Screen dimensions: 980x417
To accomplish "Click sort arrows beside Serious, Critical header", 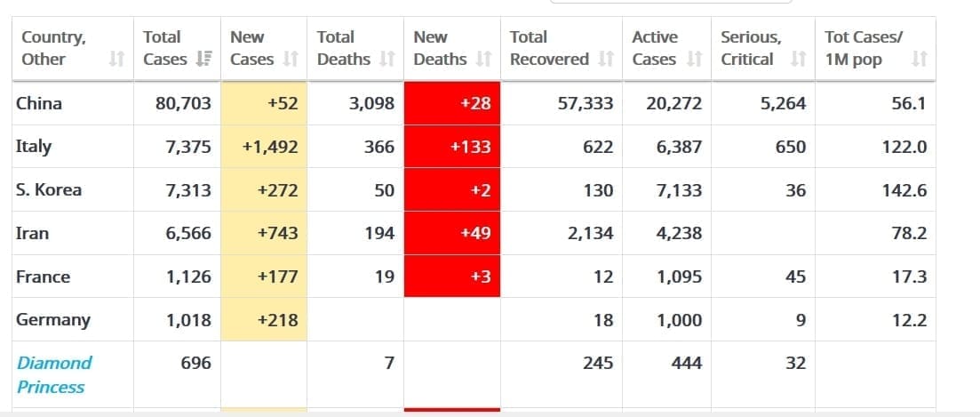I will 798,60.
